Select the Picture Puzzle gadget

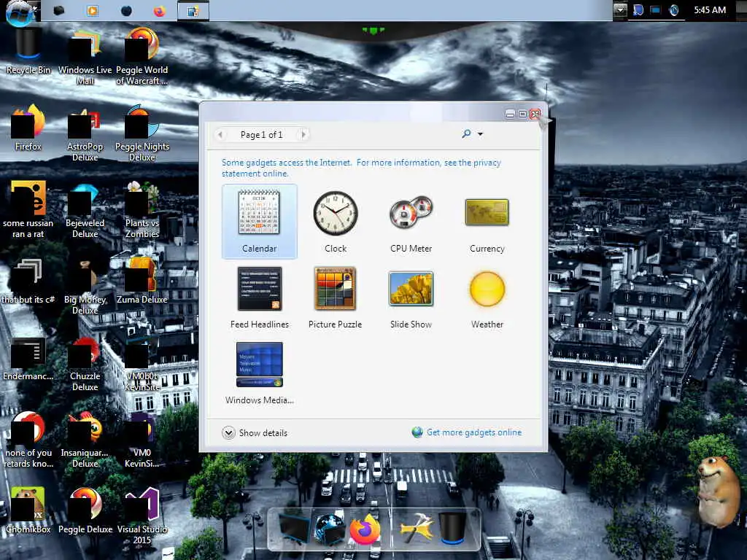[x=336, y=297]
